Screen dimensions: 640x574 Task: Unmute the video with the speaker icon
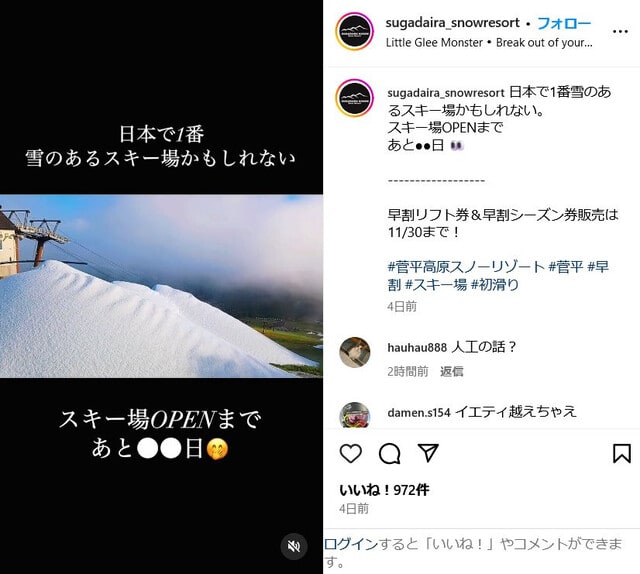[294, 546]
